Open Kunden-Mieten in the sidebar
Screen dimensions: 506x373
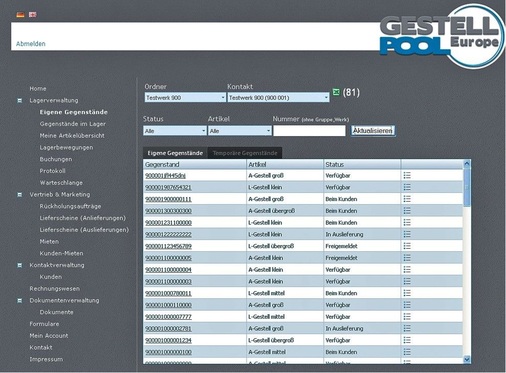(61, 253)
